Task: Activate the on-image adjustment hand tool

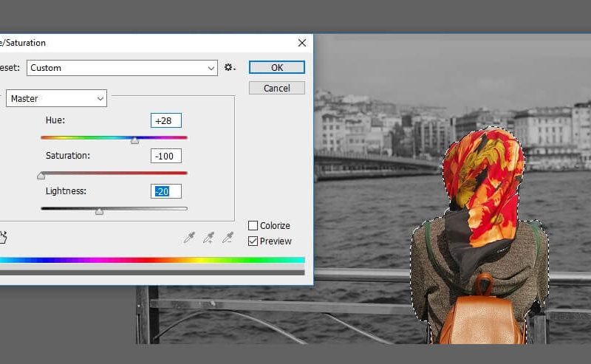Action: point(3,238)
